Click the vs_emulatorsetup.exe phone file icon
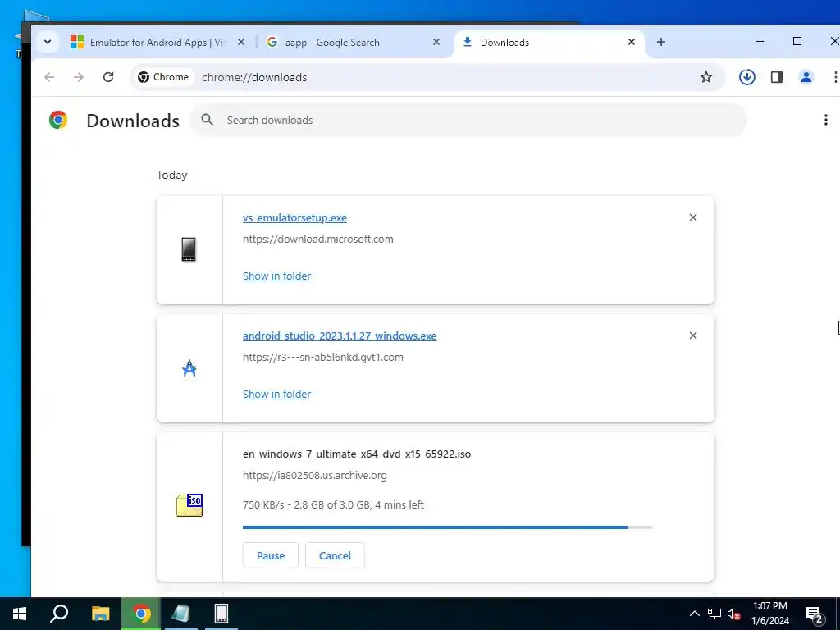This screenshot has width=840, height=630. (189, 249)
